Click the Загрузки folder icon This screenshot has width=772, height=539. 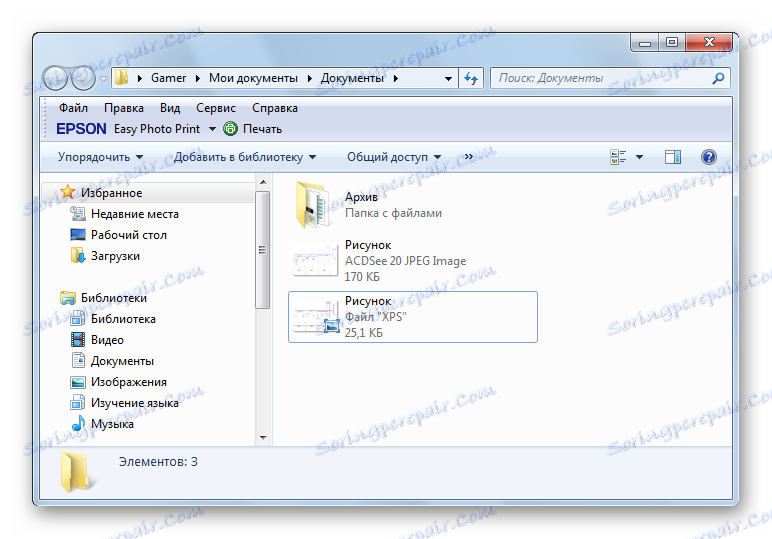[77, 255]
